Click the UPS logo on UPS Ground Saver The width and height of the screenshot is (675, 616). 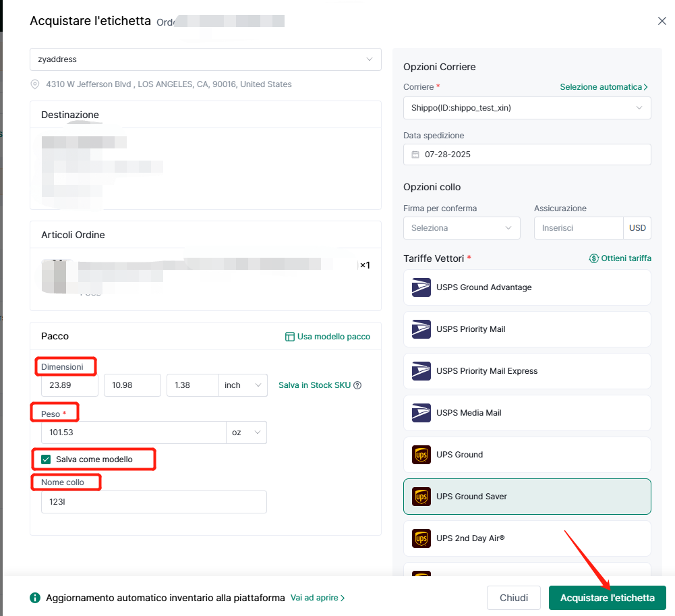click(421, 497)
